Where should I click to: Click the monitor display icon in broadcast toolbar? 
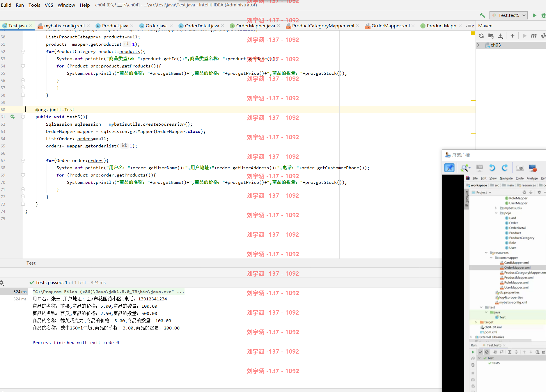pyautogui.click(x=479, y=168)
